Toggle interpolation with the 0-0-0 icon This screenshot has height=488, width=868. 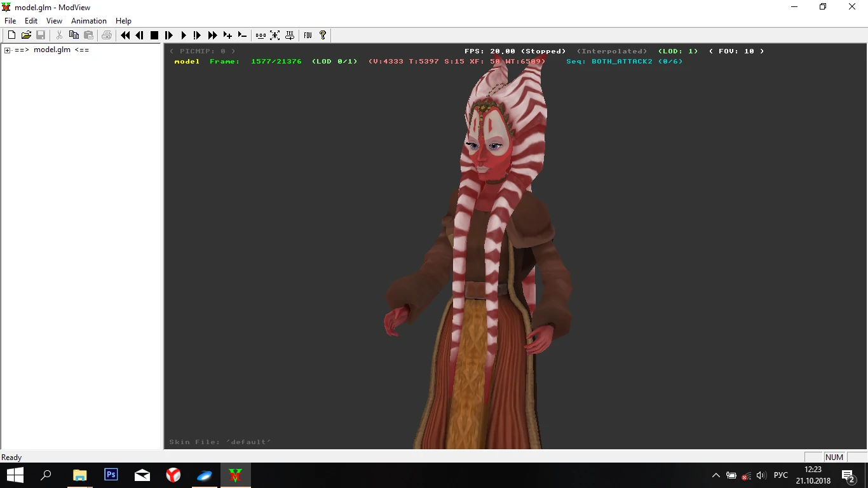(261, 36)
